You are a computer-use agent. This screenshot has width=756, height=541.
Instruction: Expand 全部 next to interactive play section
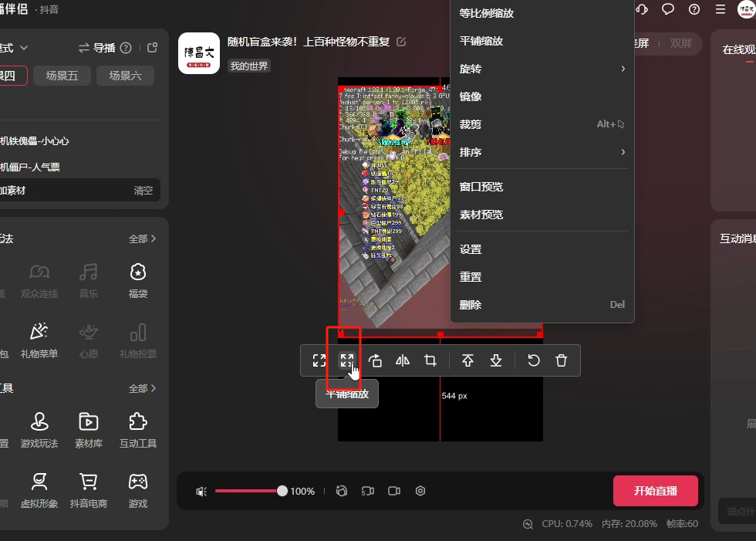(x=142, y=239)
